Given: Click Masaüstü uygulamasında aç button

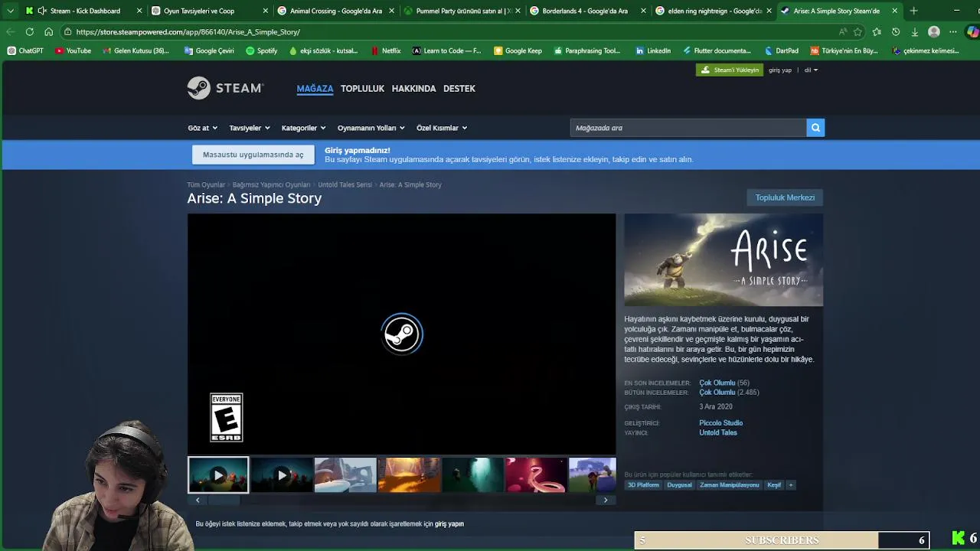Looking at the screenshot, I should [253, 155].
